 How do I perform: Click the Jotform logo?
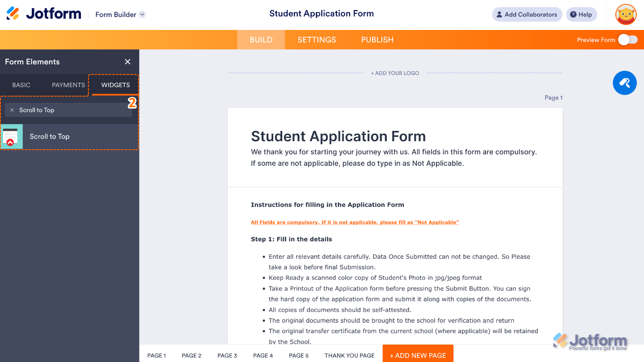pos(43,13)
